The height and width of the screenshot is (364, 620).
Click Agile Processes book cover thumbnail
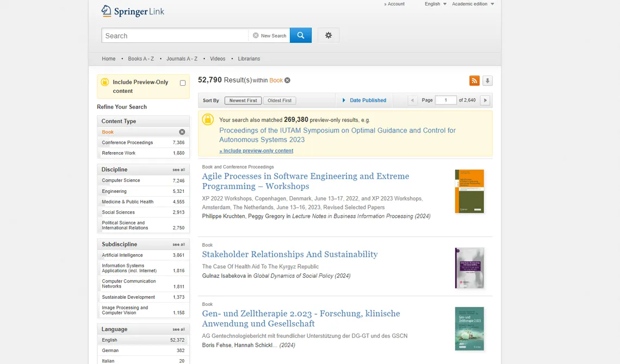click(x=469, y=191)
